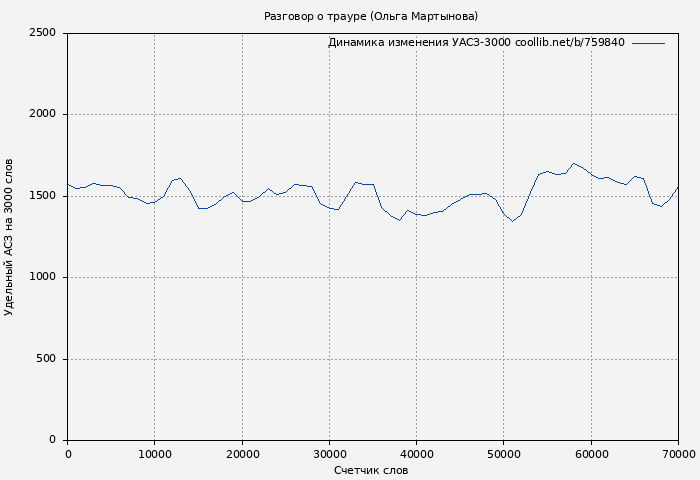Screen dimensions: 700x480
Task: Click the x-axis label "Счетчик слов"
Action: 371,470
